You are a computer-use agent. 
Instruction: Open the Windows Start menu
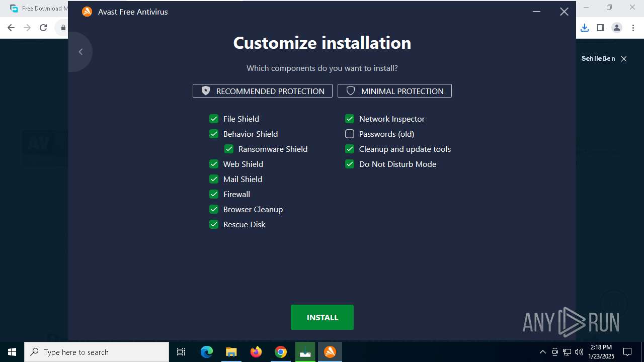point(12,352)
